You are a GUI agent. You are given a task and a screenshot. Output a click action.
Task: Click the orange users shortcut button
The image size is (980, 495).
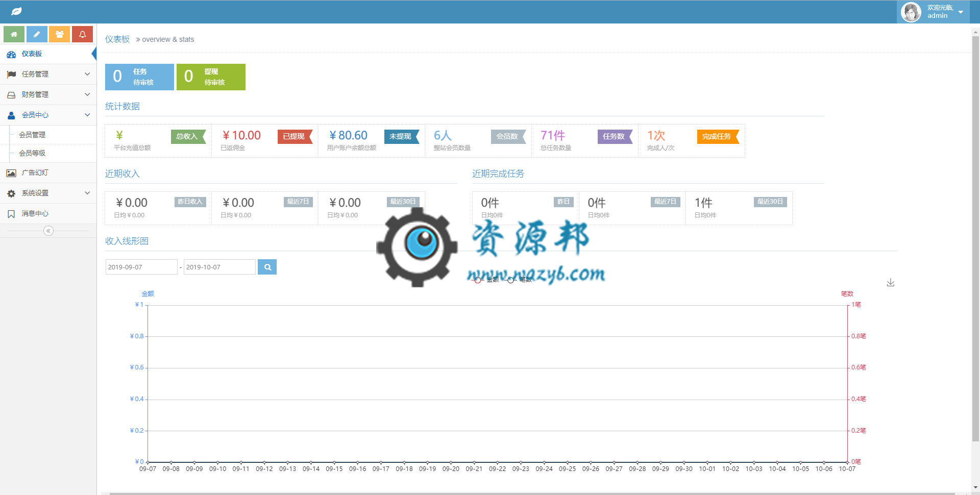pos(60,34)
